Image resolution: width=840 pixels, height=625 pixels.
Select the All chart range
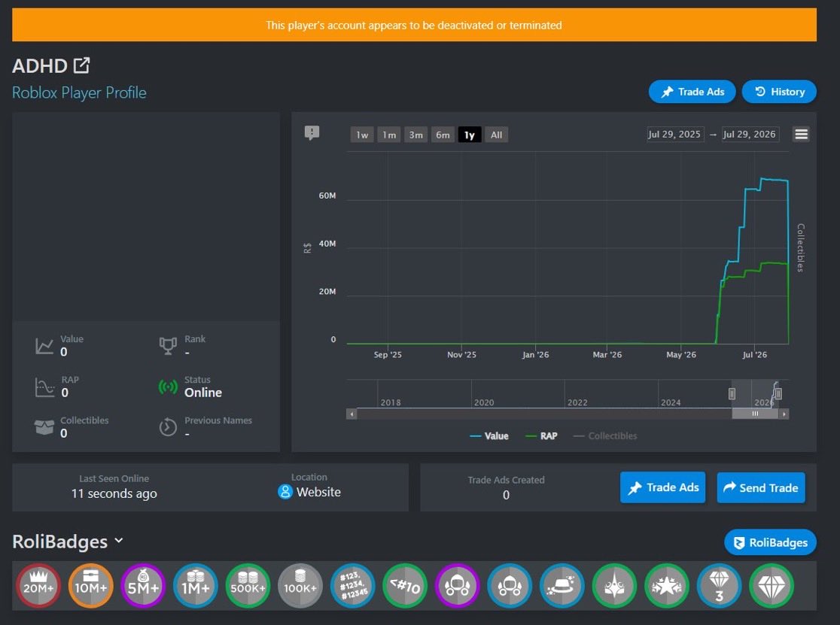497,135
